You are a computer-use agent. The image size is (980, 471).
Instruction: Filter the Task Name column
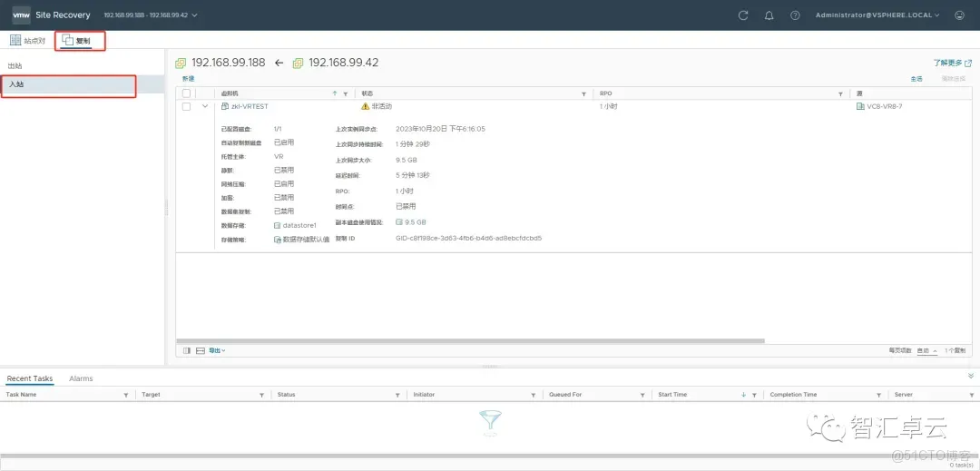[126, 395]
